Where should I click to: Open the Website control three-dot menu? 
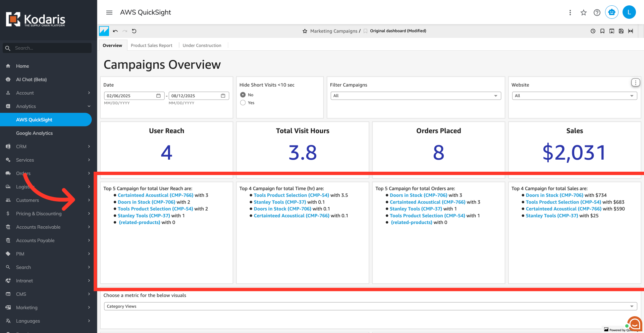pos(635,82)
